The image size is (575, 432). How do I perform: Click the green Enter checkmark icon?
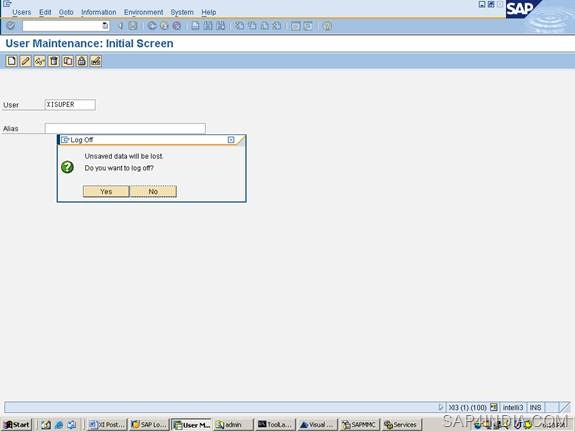pos(11,26)
